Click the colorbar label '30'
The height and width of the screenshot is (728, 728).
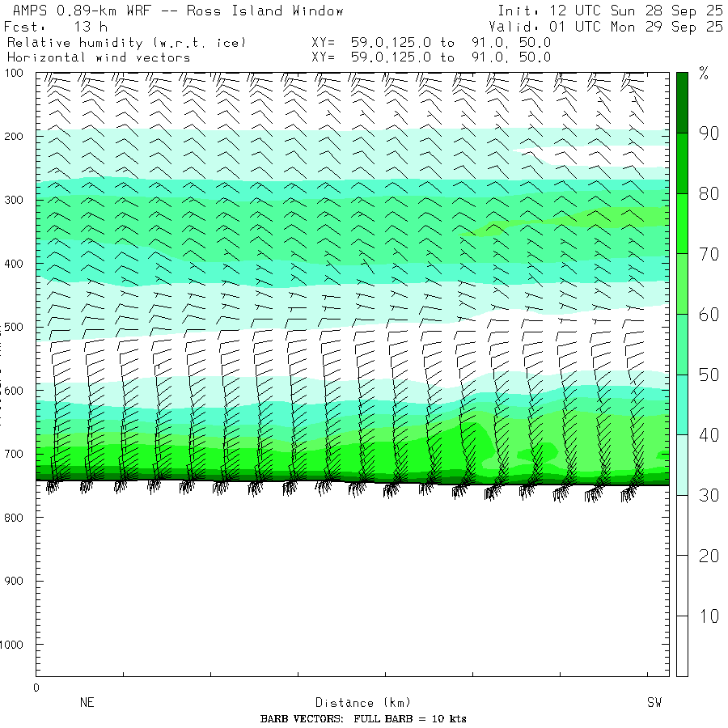(x=709, y=496)
